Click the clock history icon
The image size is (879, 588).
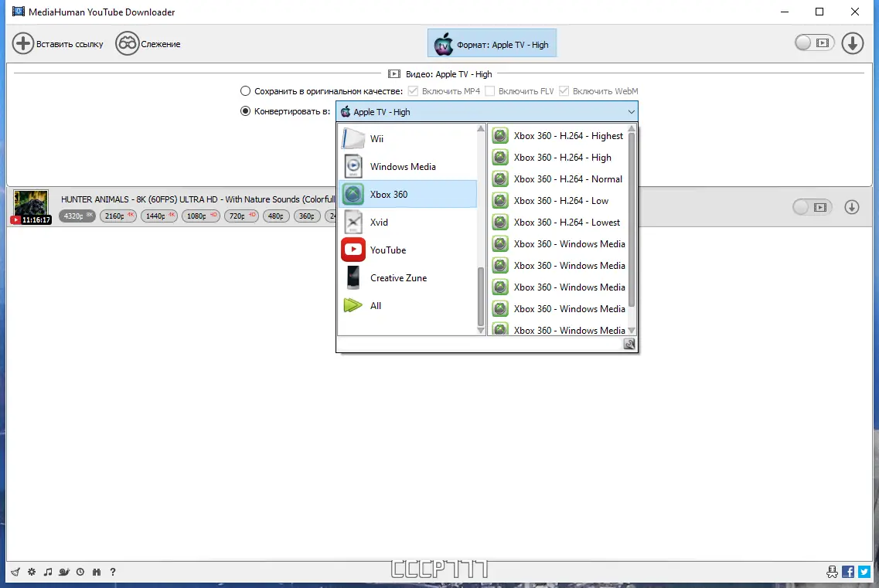[x=80, y=572]
